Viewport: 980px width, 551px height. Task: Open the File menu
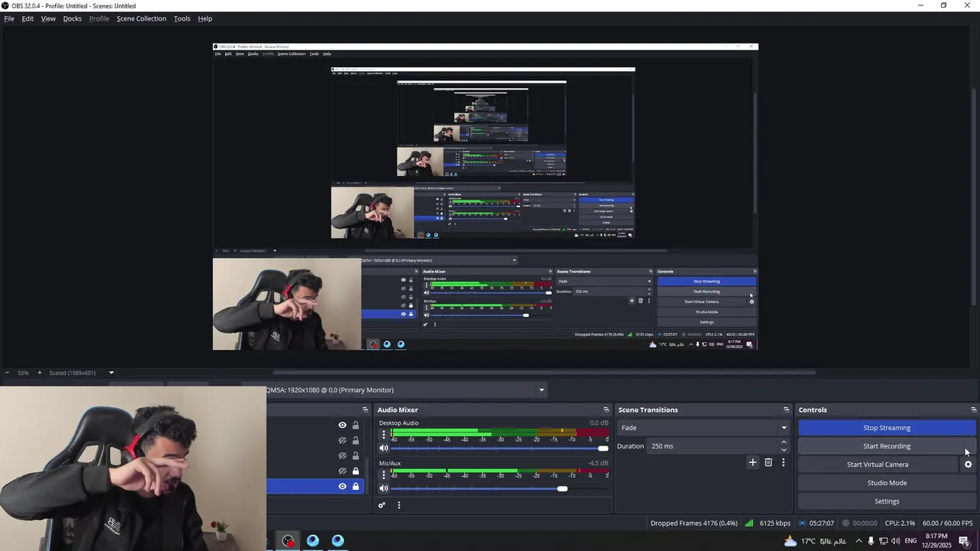point(9,18)
